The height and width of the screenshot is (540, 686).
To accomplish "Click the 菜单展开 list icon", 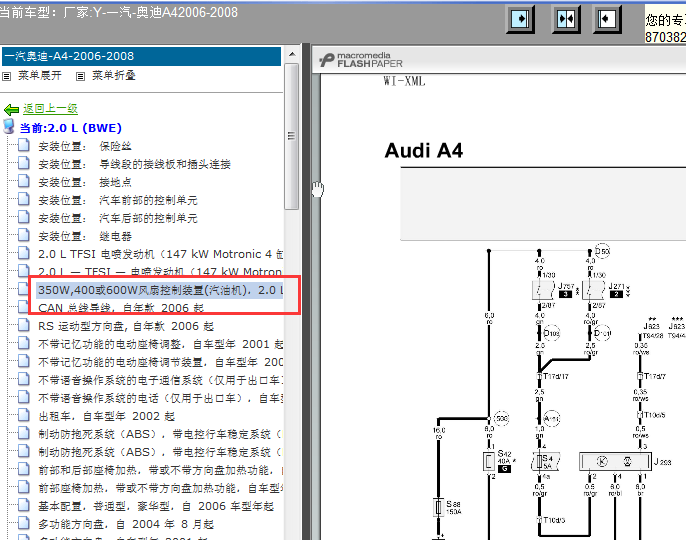I will pos(7,77).
